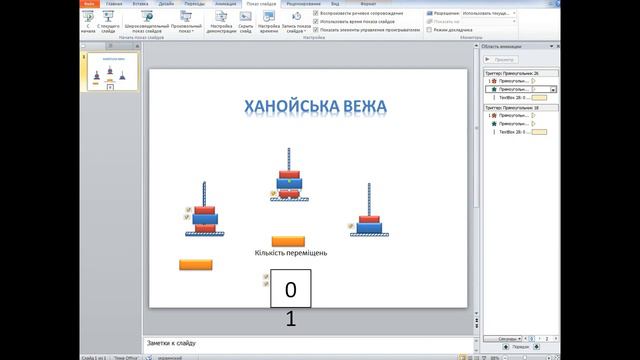This screenshot has width=640, height=360.
Task: Toggle Presenter View checkbox (Режим докладчика)
Action: [429, 30]
